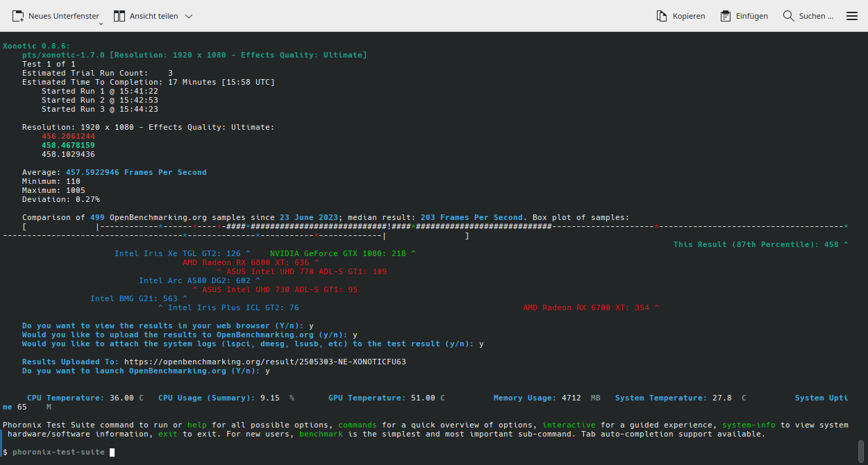Open the Neues Unterfenster dropdown arrow

(101, 24)
